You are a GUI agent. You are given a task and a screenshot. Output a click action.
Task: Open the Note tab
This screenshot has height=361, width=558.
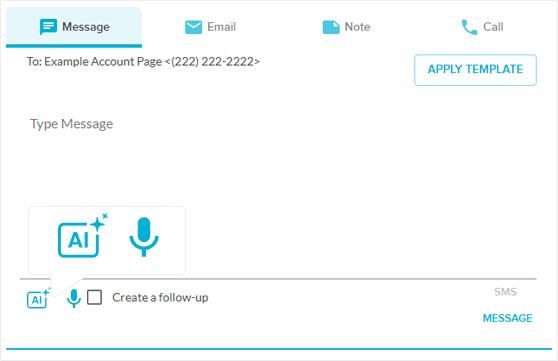346,27
